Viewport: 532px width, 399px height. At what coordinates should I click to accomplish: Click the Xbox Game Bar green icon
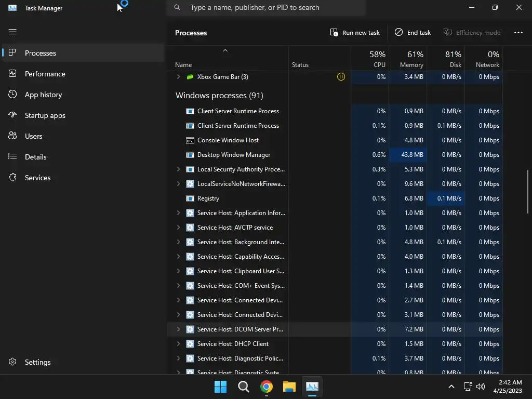pos(190,77)
